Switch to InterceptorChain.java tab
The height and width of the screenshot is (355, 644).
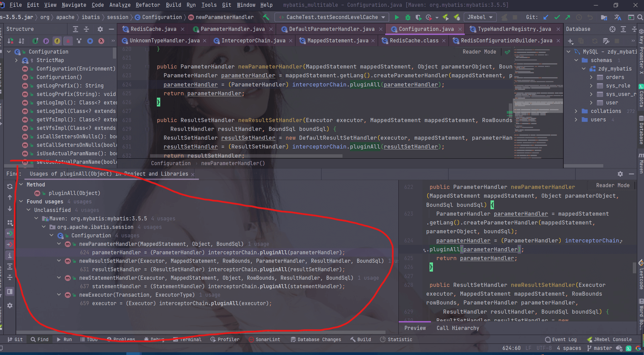click(253, 41)
